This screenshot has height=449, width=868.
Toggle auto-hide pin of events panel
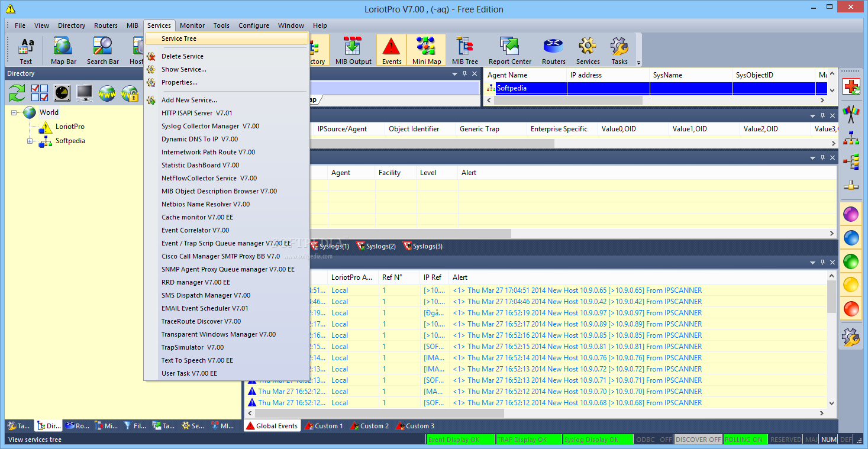(x=822, y=262)
